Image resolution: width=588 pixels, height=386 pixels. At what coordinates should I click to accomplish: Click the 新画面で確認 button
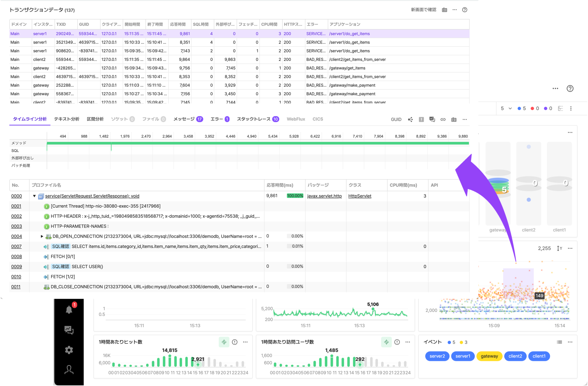coord(424,10)
